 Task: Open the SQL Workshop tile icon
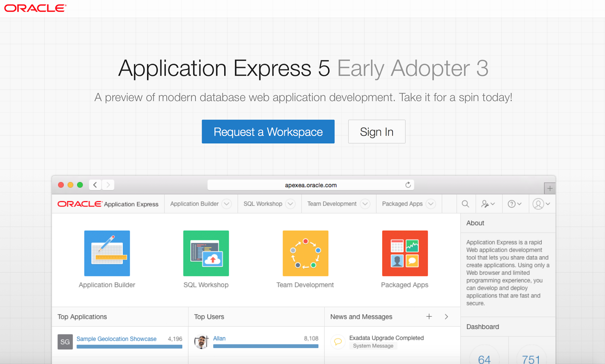206,253
